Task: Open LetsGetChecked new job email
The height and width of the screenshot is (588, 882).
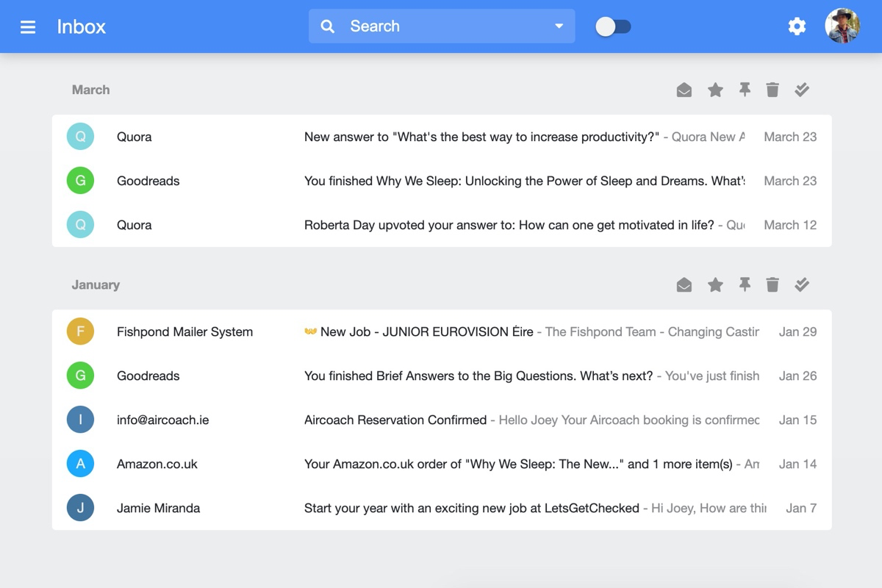Action: tap(442, 508)
